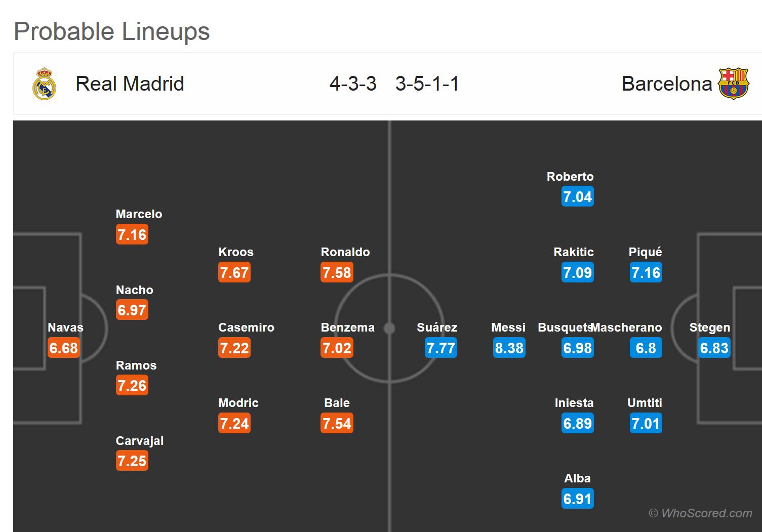Click Suárez's 7.77 rating badge
Viewport: 762px width, 532px height.
[441, 348]
